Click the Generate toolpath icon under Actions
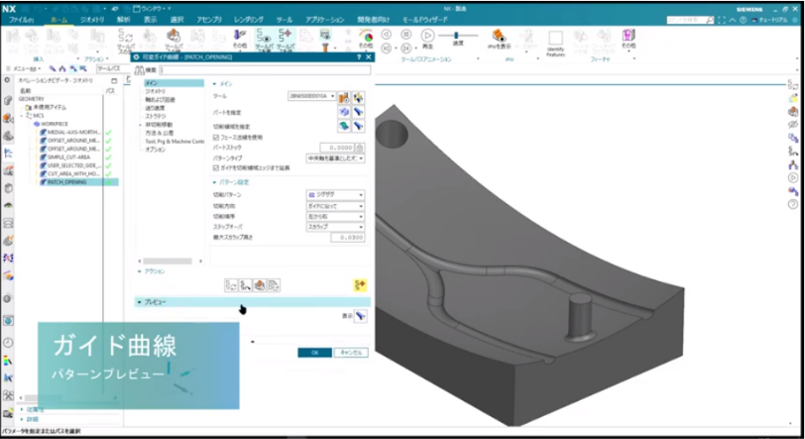 coord(231,285)
